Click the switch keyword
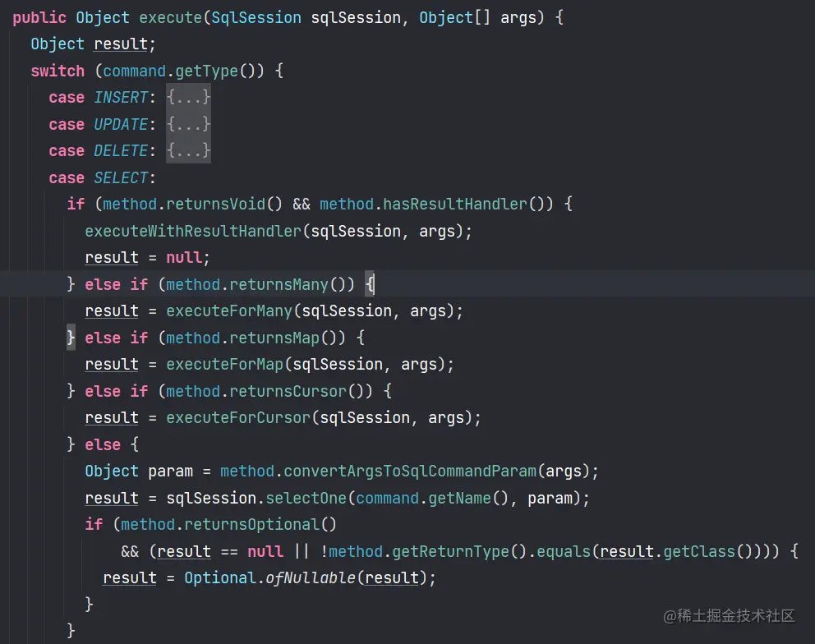The image size is (815, 644). 58,71
